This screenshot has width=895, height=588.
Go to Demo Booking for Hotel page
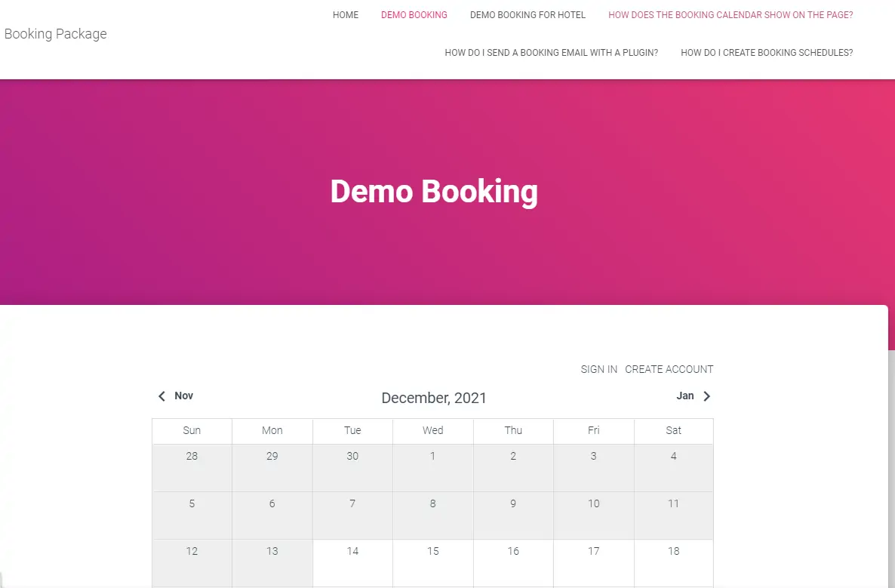pos(527,15)
